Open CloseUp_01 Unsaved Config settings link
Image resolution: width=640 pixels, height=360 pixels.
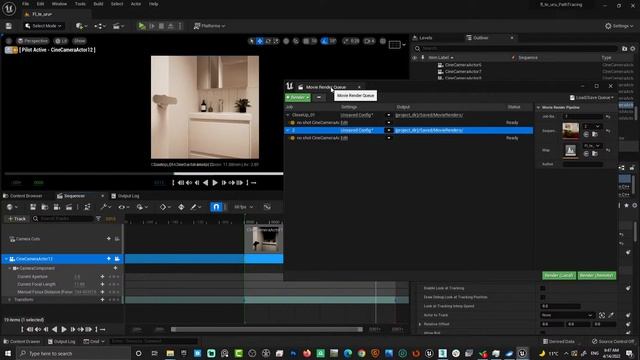(357, 115)
